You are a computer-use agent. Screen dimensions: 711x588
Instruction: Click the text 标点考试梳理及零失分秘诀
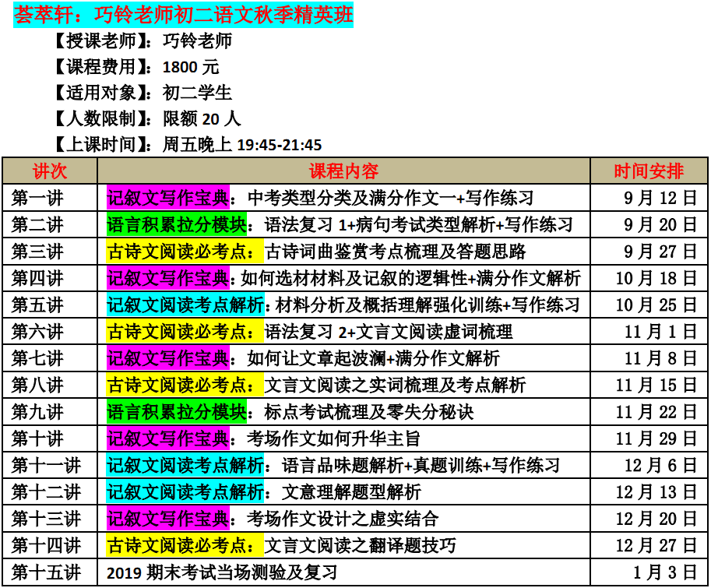pyautogui.click(x=368, y=412)
